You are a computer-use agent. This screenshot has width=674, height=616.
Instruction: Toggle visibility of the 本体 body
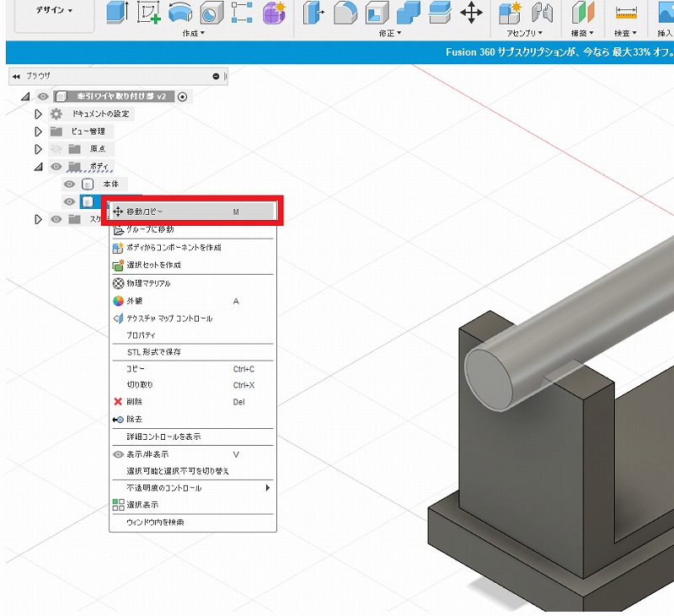pyautogui.click(x=70, y=184)
